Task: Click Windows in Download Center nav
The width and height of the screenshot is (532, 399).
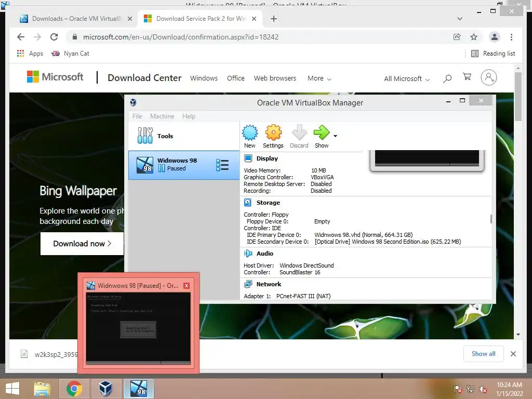Action: point(204,78)
